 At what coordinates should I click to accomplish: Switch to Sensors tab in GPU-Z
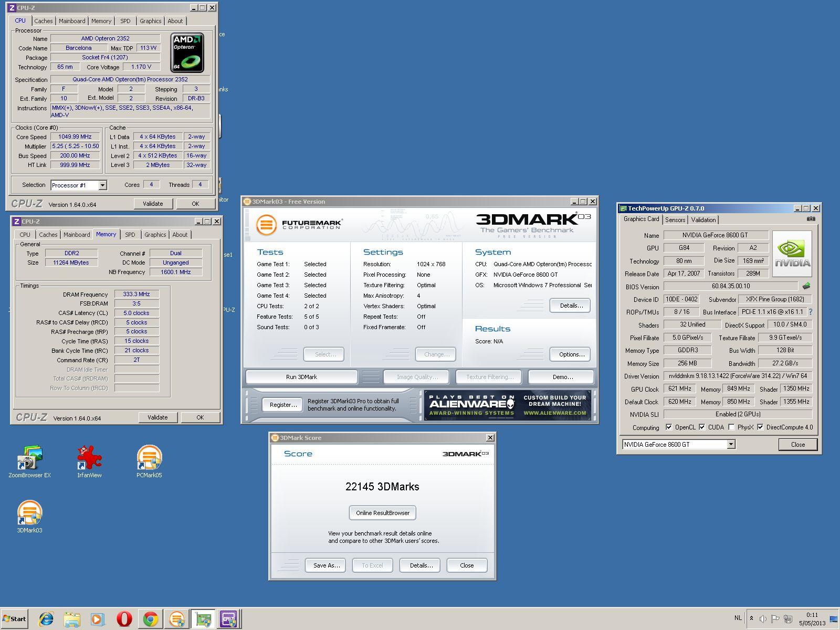pos(675,220)
